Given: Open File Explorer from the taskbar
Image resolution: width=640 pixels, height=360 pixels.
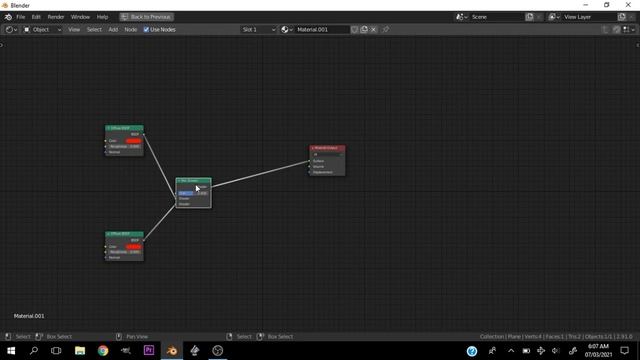Looking at the screenshot, I should 80,351.
